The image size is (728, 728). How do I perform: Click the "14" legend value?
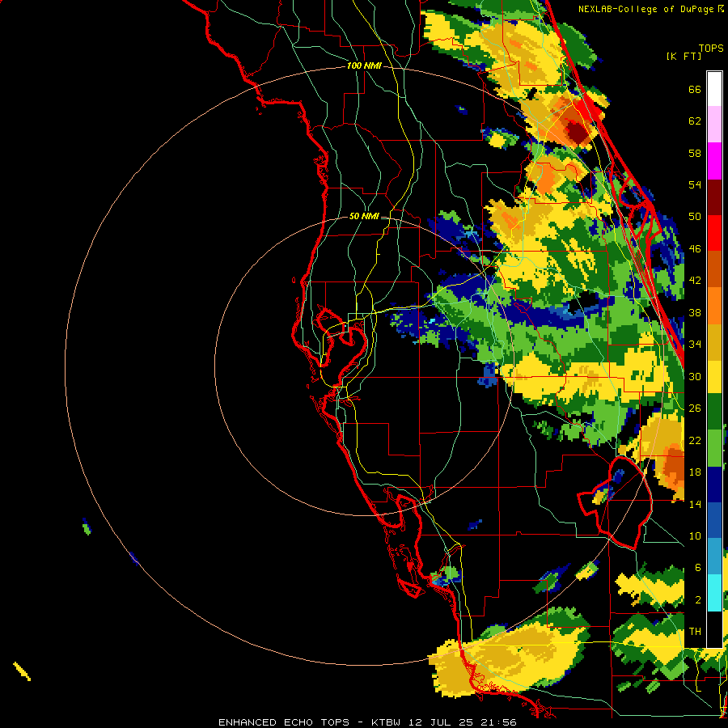(695, 504)
